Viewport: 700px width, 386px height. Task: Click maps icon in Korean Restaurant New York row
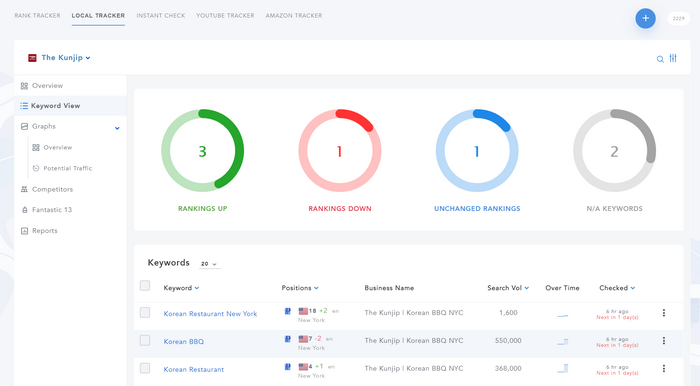288,311
